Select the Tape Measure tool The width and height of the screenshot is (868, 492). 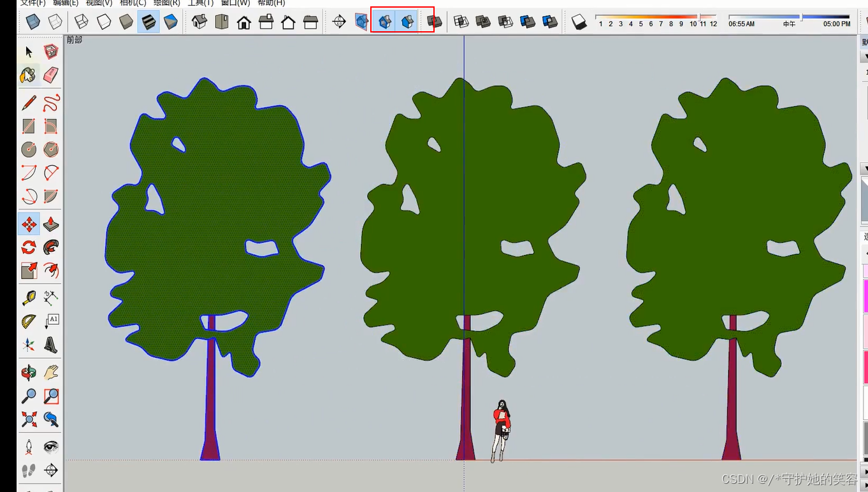(29, 298)
